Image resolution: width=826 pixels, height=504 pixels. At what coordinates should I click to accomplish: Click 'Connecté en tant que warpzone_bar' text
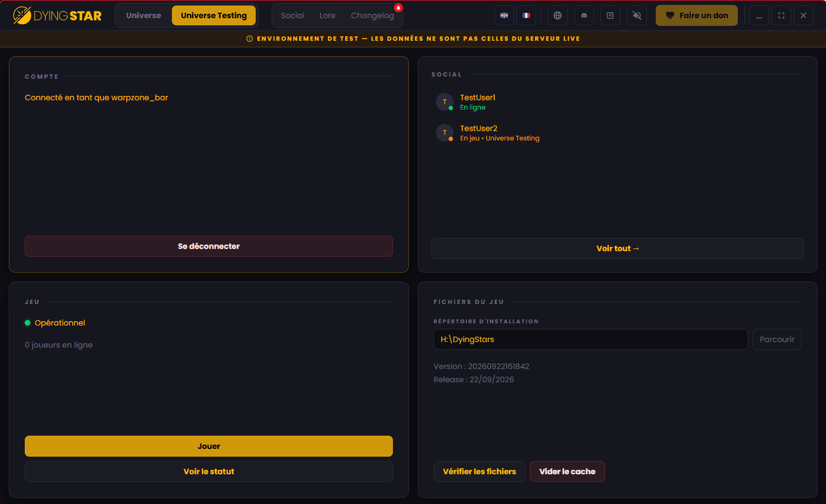point(96,97)
